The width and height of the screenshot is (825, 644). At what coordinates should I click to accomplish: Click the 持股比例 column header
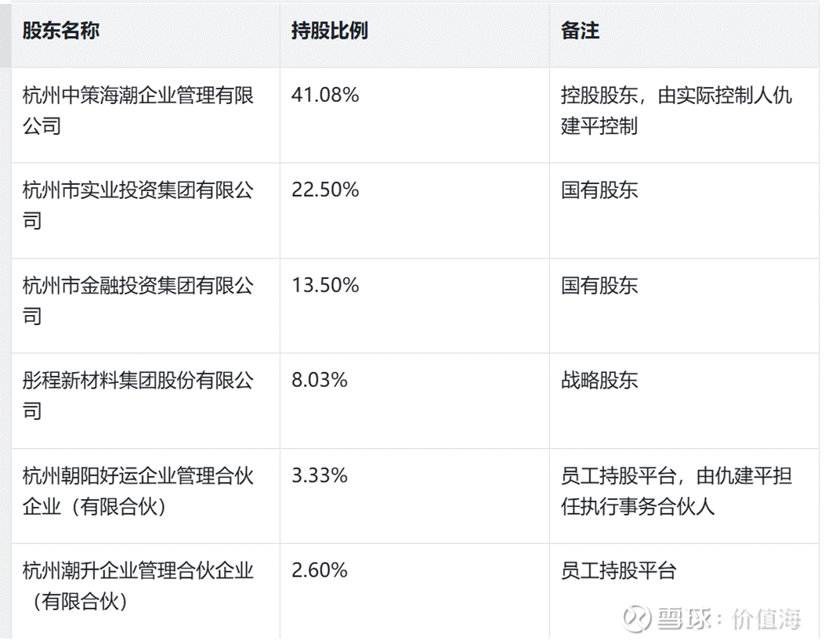(329, 31)
